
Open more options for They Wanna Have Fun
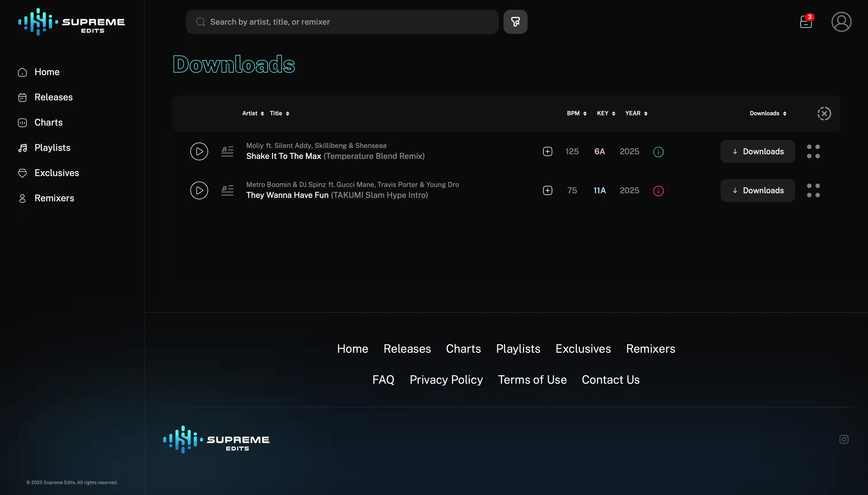click(x=813, y=190)
